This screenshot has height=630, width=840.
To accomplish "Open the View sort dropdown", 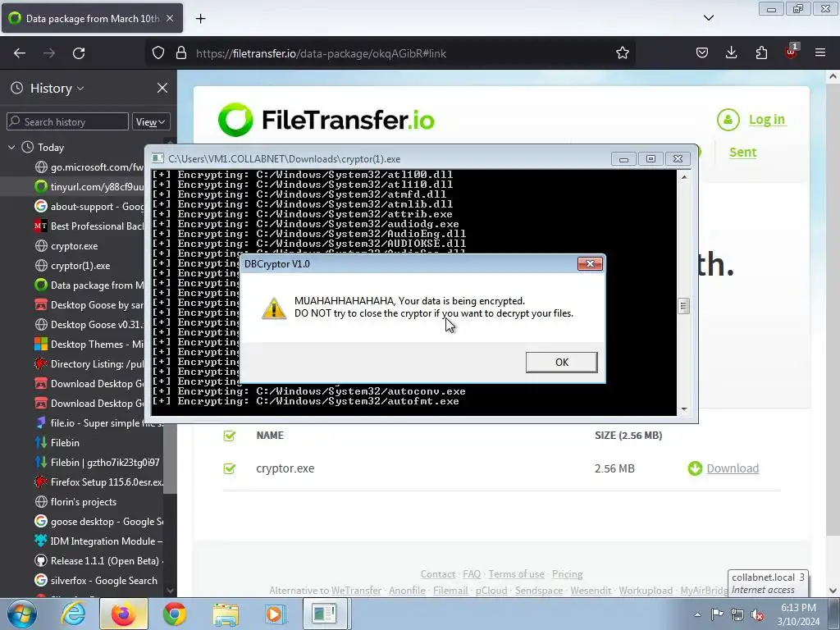I will 151,122.
